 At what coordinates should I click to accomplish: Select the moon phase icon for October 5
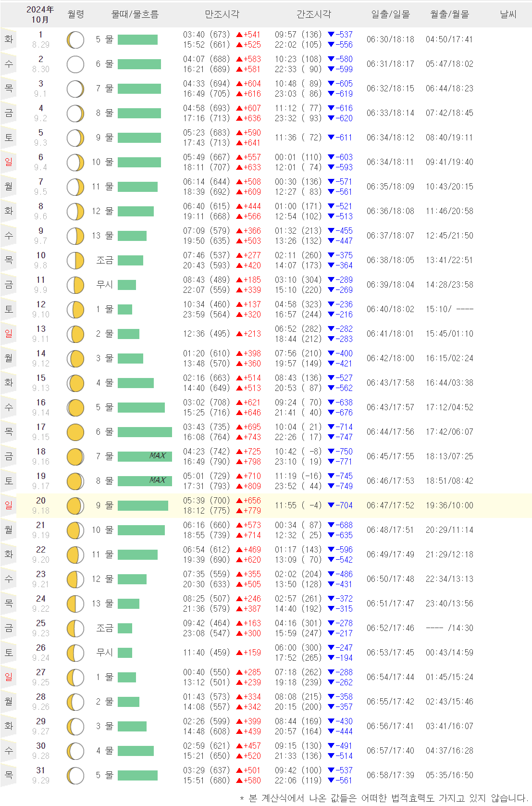tap(75, 138)
